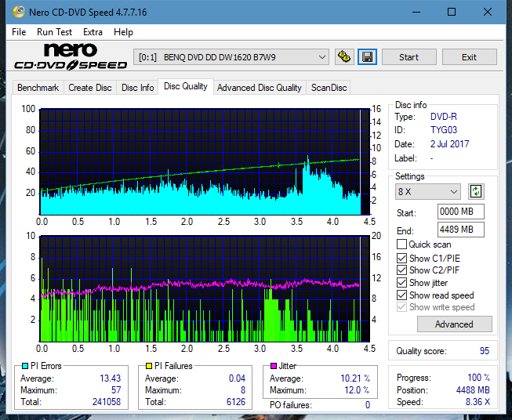The image size is (512, 420).
Task: Click the PI Failures lower graph
Action: point(205,289)
